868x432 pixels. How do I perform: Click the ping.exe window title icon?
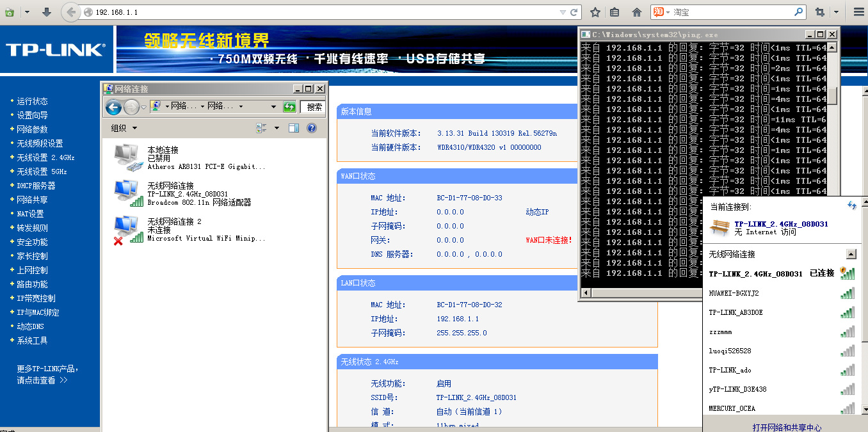click(x=586, y=34)
